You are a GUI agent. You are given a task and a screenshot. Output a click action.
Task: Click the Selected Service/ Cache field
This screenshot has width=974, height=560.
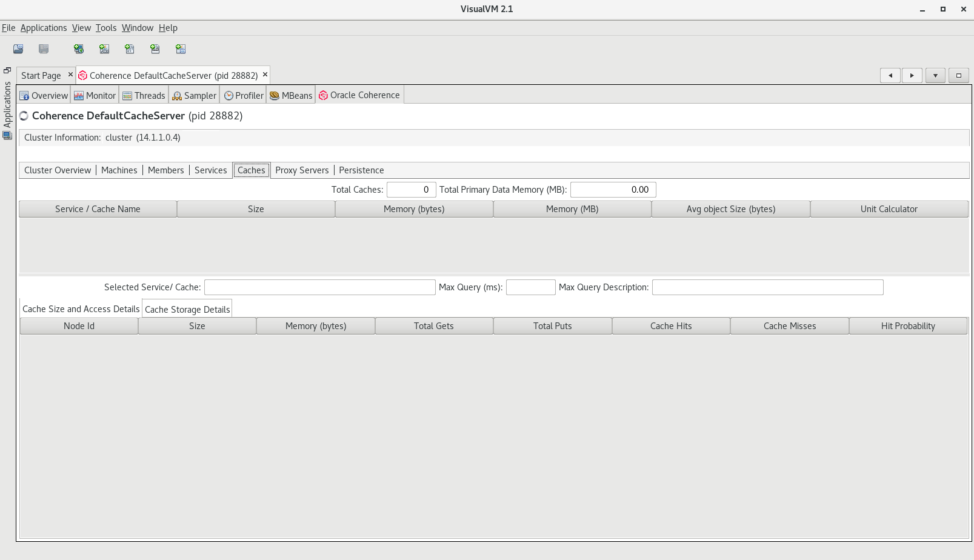click(x=320, y=287)
